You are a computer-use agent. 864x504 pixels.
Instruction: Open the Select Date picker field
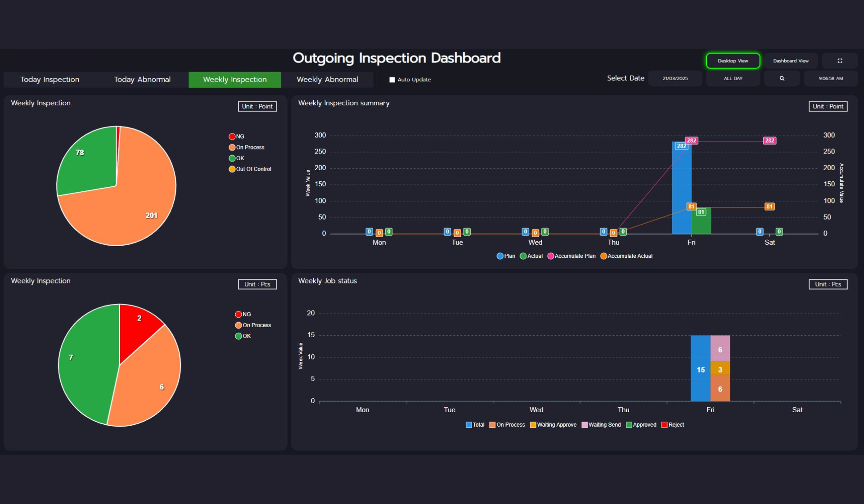[x=675, y=78]
